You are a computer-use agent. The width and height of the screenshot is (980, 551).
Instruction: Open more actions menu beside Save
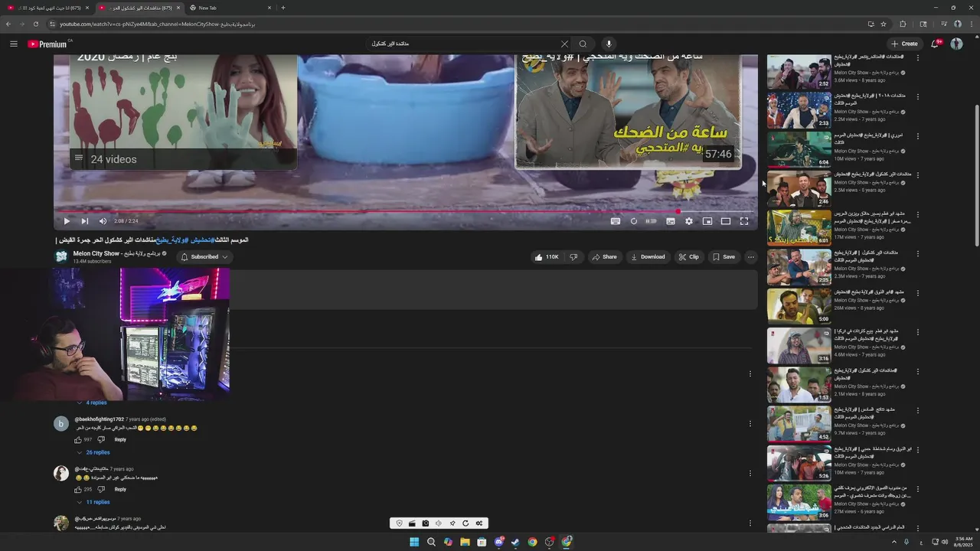[751, 257]
